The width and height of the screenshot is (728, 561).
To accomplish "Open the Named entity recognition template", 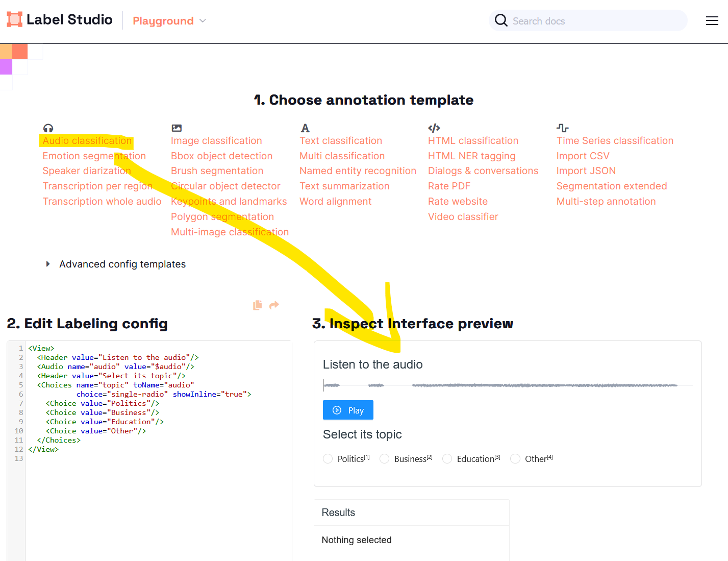I will click(358, 170).
